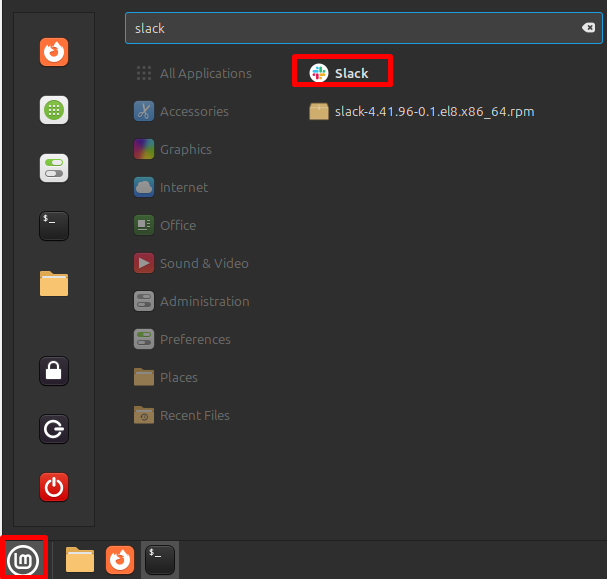607x579 pixels.
Task: Click the Linux Mint menu button
Action: coord(23,559)
